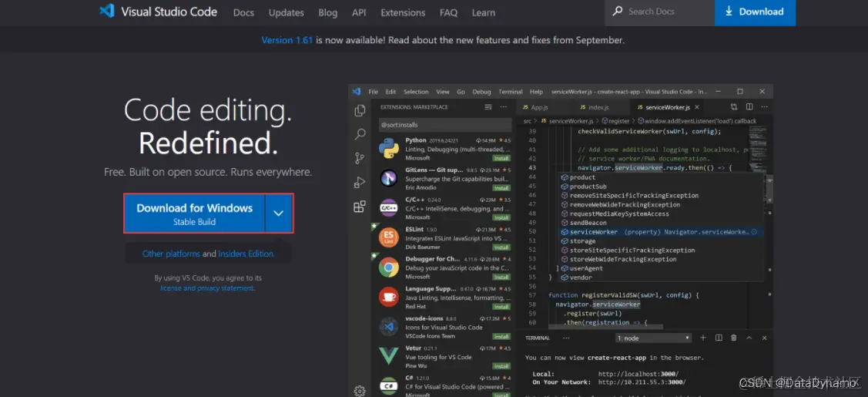The height and width of the screenshot is (397, 868).
Task: Install the GitLens extension
Action: click(x=501, y=187)
